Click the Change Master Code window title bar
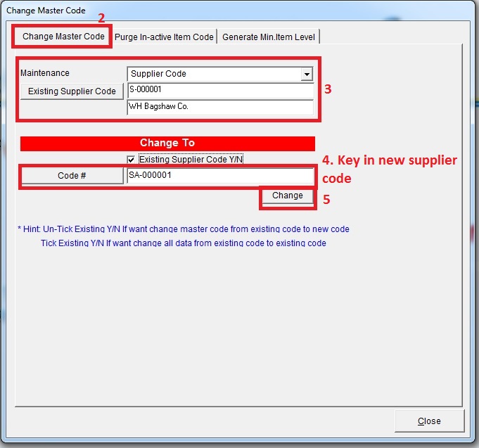This screenshot has width=479, height=448. [211, 10]
